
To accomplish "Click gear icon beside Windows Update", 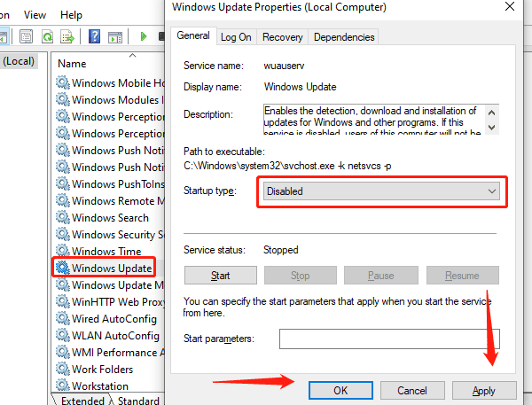I will (x=62, y=268).
